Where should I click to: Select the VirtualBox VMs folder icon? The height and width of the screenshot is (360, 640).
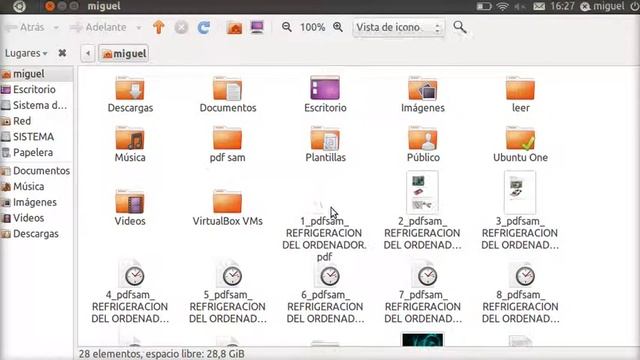tap(227, 201)
